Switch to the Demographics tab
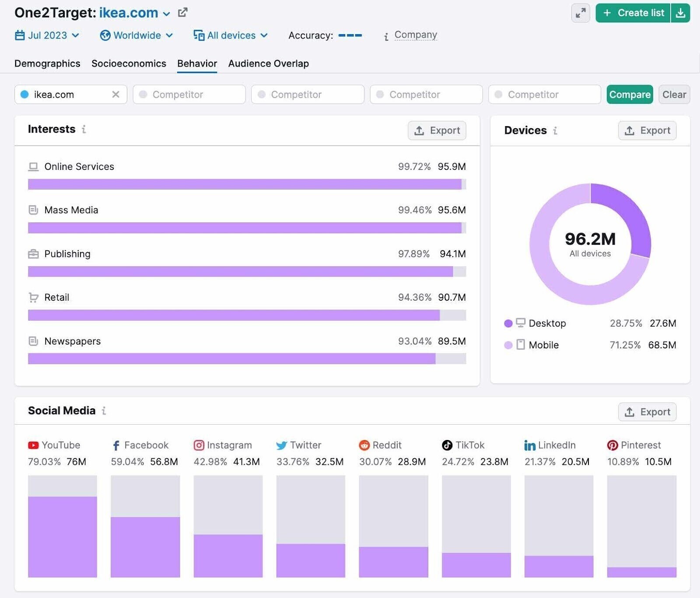The width and height of the screenshot is (700, 598). [47, 63]
